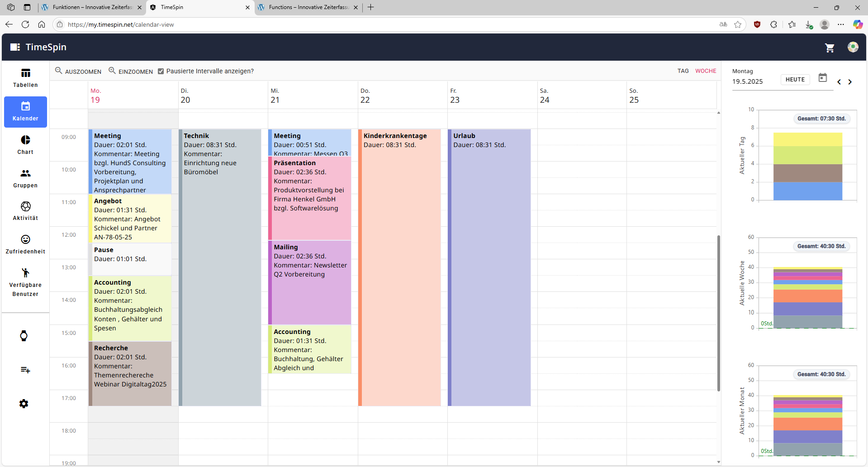
Task: Click the blue segment in Aktueller Tag chart
Action: [808, 191]
